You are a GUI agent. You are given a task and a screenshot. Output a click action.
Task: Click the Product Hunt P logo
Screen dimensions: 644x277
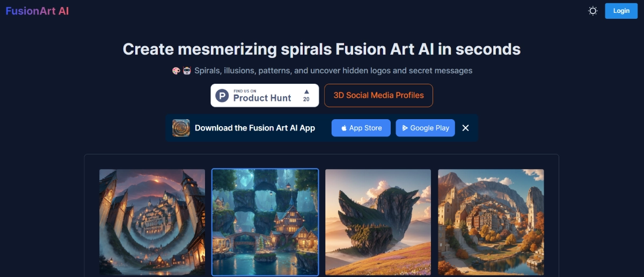(222, 96)
